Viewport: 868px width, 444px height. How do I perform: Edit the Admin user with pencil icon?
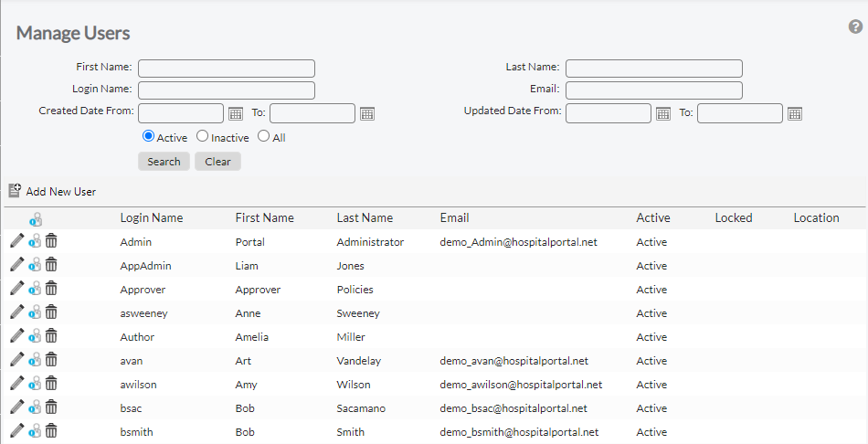16,241
